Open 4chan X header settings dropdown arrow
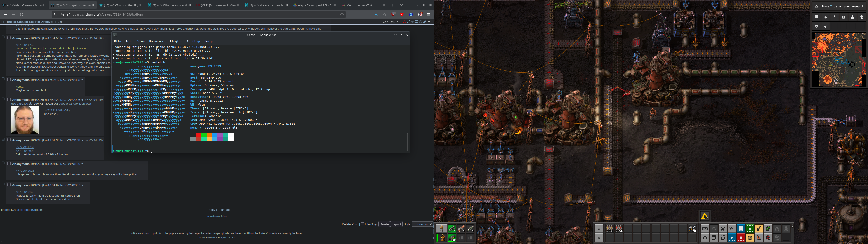This screenshot has height=244, width=868. pyautogui.click(x=429, y=22)
